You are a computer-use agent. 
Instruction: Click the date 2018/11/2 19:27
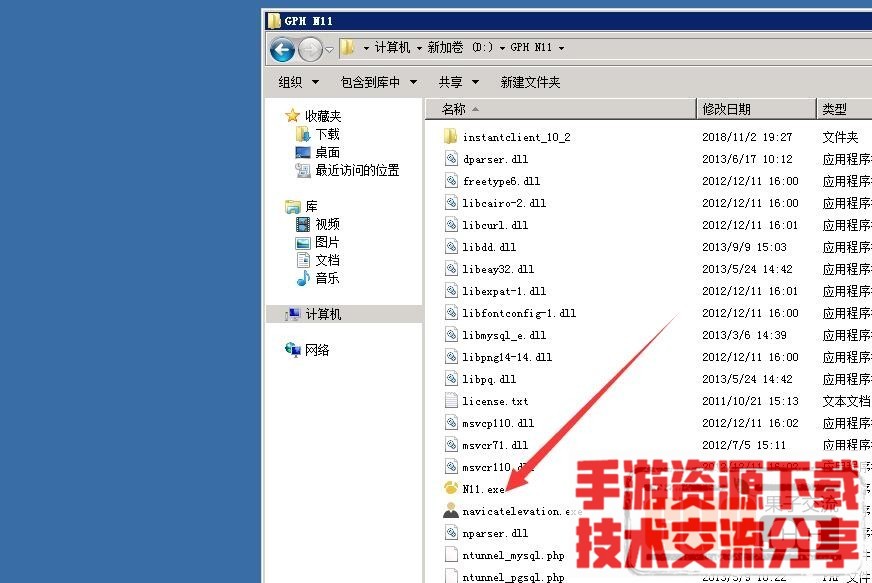tap(747, 137)
